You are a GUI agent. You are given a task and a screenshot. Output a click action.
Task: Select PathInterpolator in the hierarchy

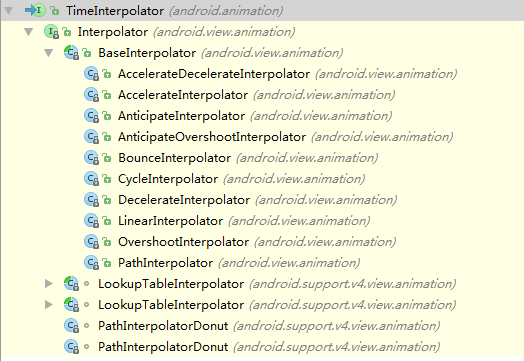click(165, 263)
